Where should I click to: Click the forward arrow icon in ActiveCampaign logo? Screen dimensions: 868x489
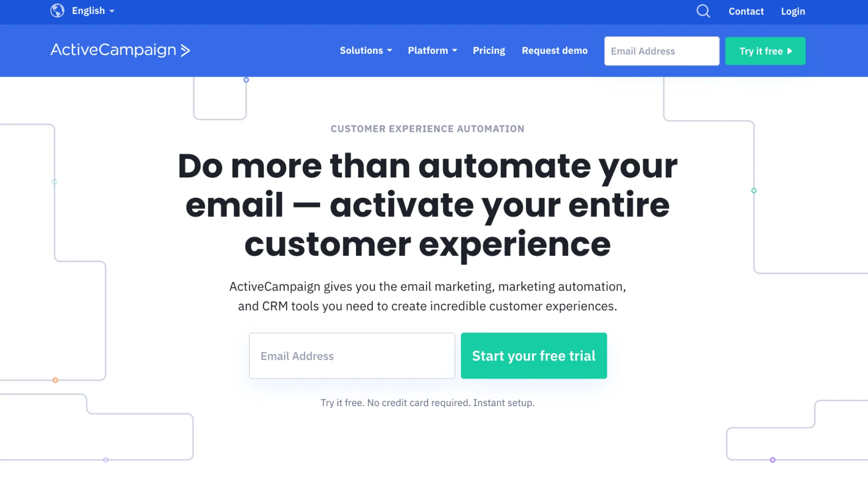[x=186, y=51]
